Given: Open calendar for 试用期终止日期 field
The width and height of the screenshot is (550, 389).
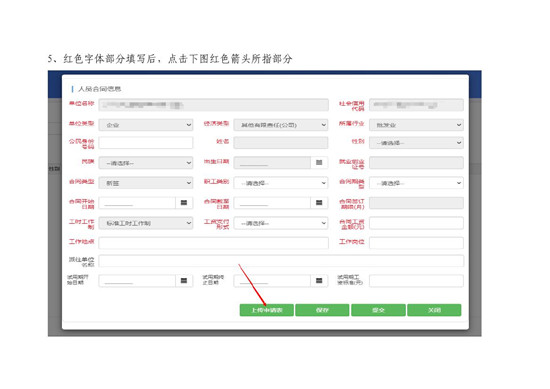Looking at the screenshot, I should click(319, 281).
